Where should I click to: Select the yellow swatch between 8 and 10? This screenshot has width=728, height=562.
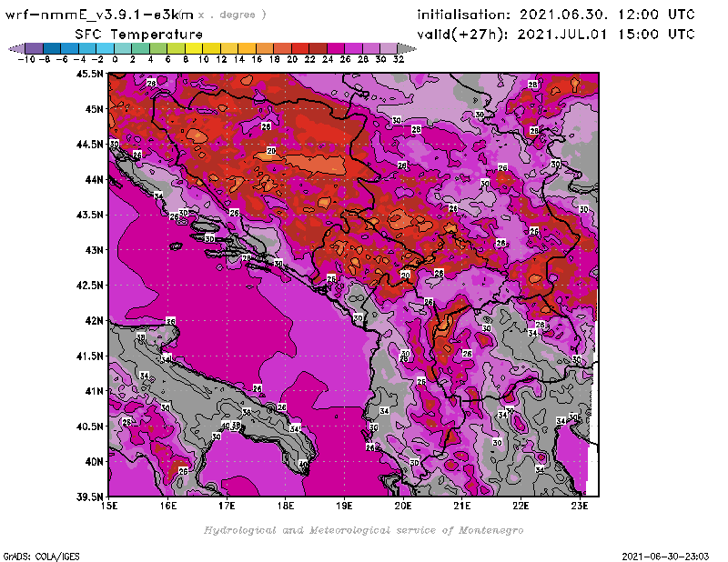click(194, 49)
